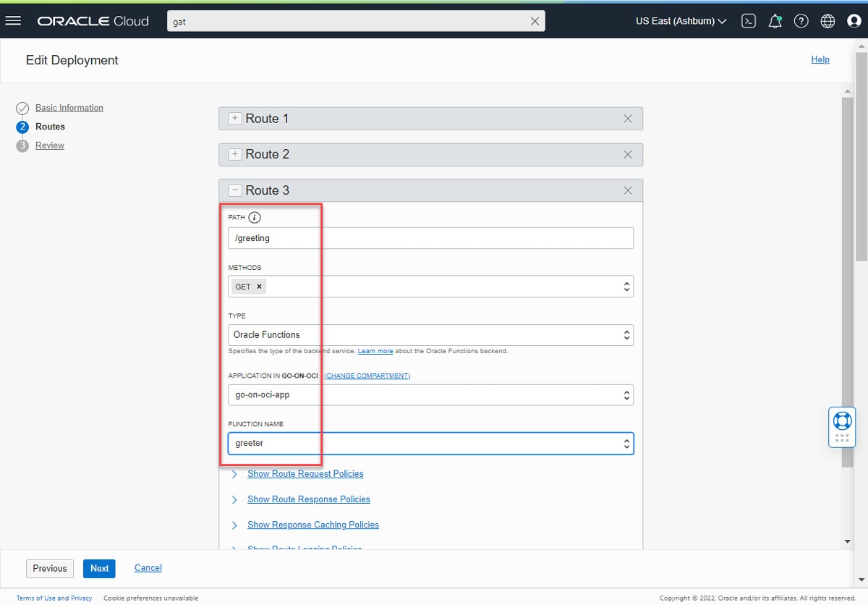Expand the Route 1 section
Image resolution: width=868 pixels, height=605 pixels.
(x=235, y=119)
